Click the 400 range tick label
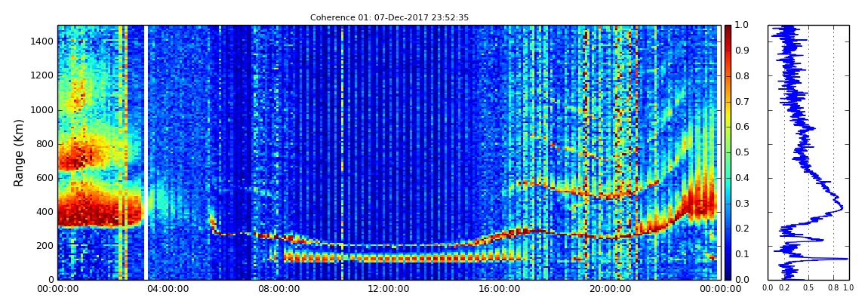The image size is (868, 307). pos(45,212)
